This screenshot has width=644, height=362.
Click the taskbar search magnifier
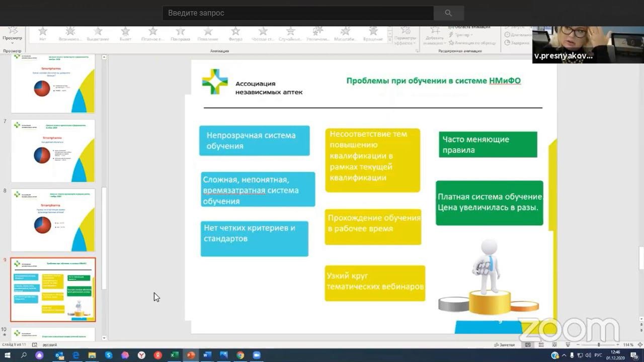(24, 355)
